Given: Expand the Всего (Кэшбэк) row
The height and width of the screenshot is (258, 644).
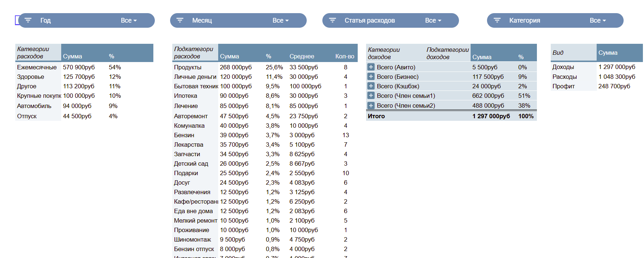Looking at the screenshot, I should 371,86.
